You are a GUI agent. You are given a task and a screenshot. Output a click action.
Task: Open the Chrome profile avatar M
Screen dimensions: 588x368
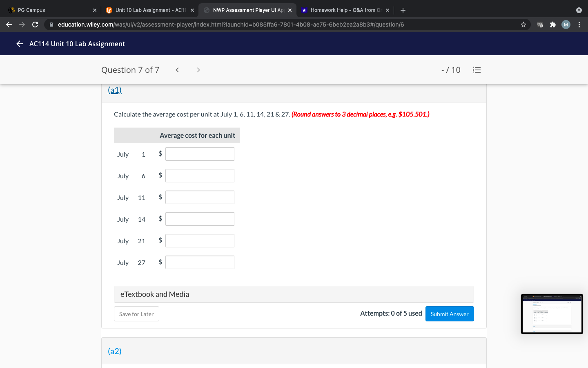pyautogui.click(x=566, y=25)
